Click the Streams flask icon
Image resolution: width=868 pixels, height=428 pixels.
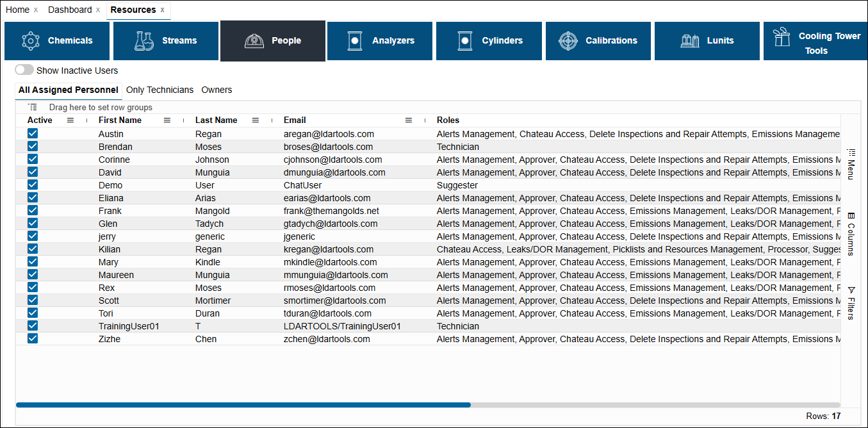[x=143, y=40]
